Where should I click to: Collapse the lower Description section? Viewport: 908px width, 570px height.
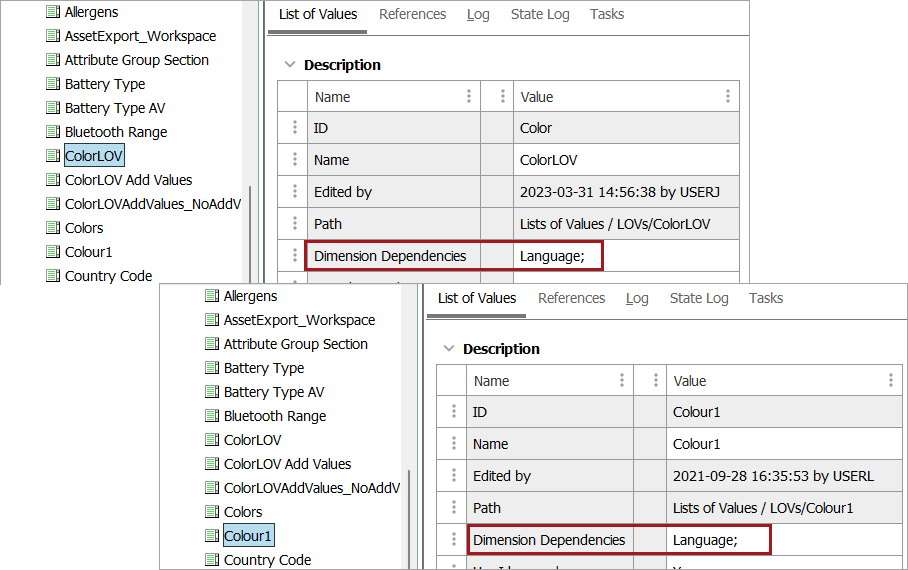(x=449, y=349)
